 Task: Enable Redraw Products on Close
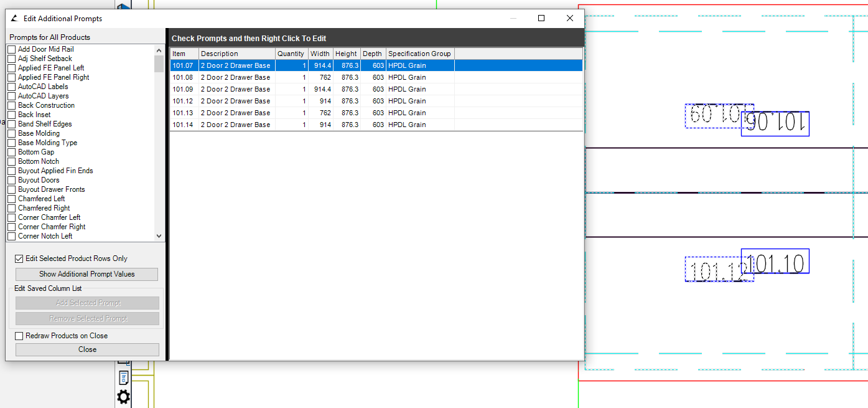(x=19, y=336)
